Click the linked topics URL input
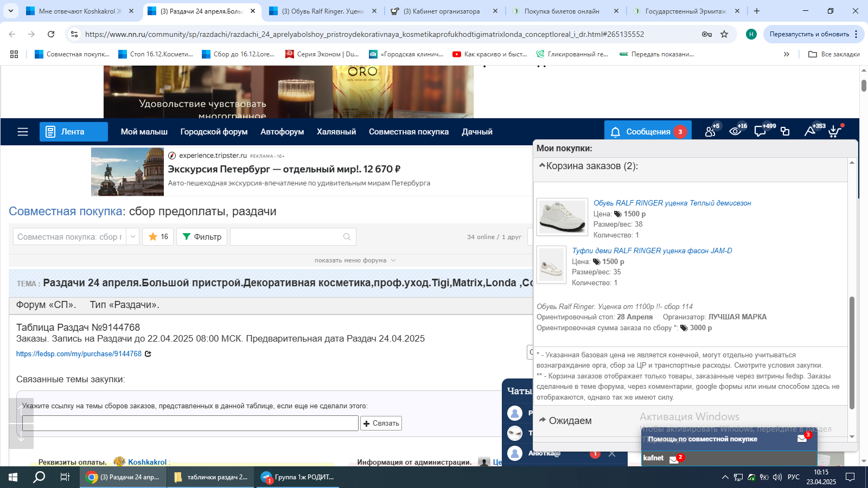This screenshot has width=868, height=488. 190,423
